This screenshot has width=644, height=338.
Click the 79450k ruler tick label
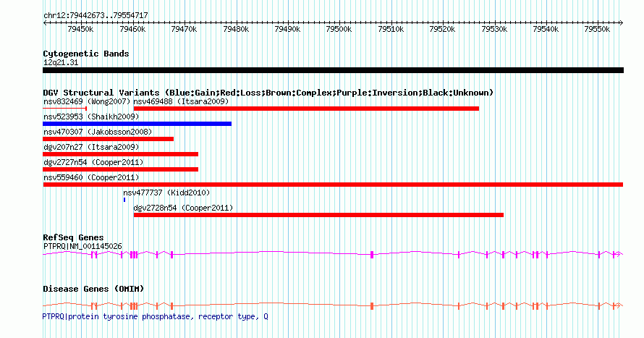click(x=80, y=29)
